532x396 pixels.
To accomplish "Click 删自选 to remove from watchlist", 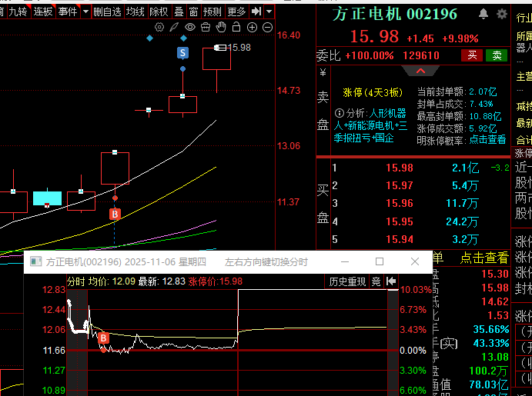I will tap(107, 12).
